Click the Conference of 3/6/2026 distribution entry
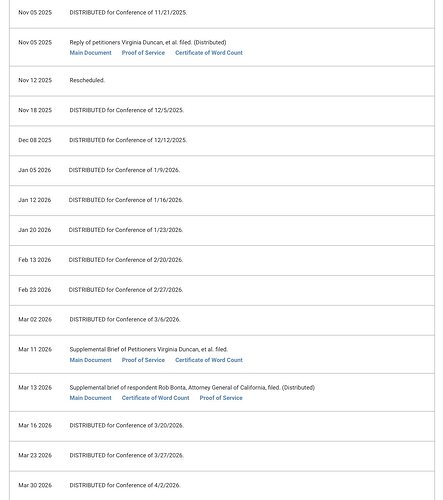This screenshot has height=500, width=443. point(125,319)
